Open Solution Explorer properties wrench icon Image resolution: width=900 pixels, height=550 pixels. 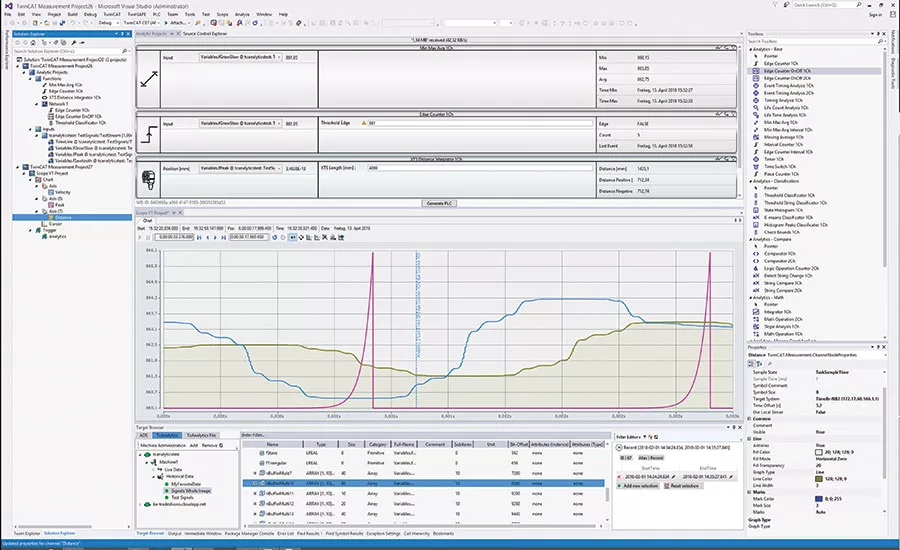pos(74,42)
